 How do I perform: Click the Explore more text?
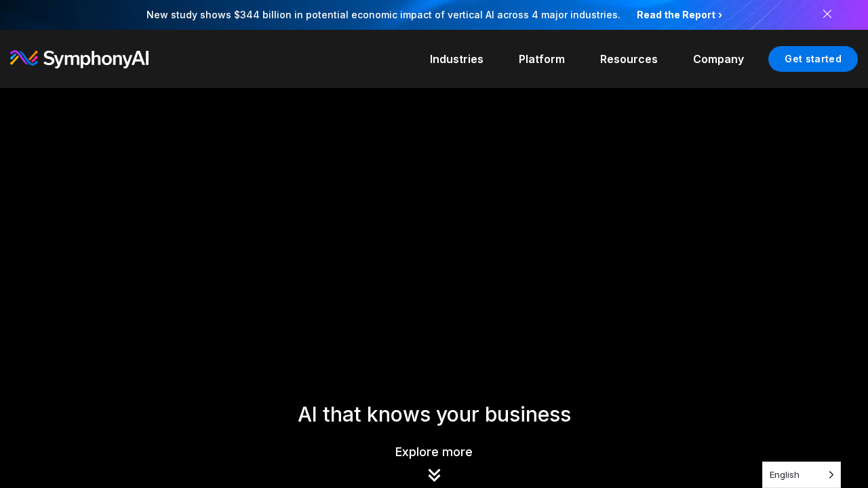coord(433,452)
